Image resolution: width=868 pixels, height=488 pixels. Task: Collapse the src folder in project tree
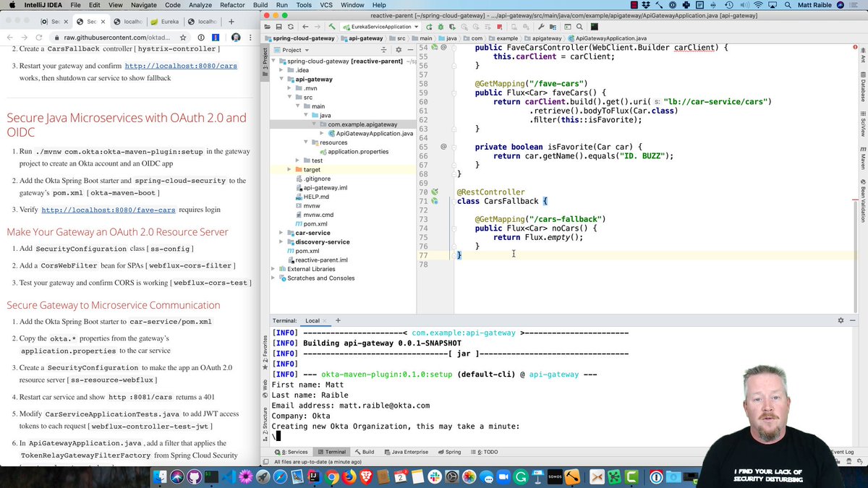tap(289, 97)
